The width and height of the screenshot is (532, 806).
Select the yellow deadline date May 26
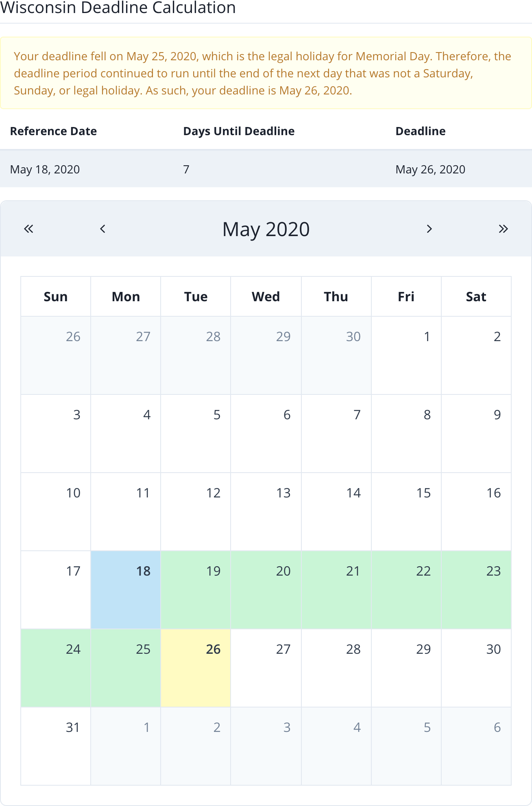(196, 668)
